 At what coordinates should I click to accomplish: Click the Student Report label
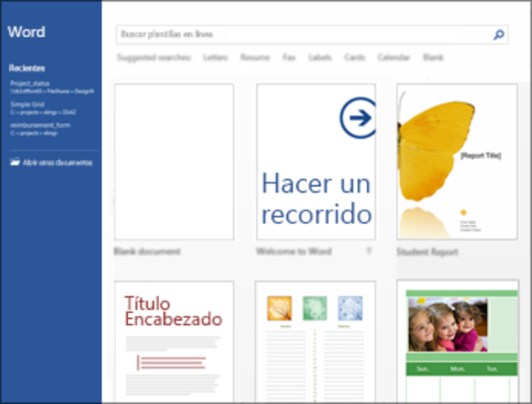[x=428, y=252]
